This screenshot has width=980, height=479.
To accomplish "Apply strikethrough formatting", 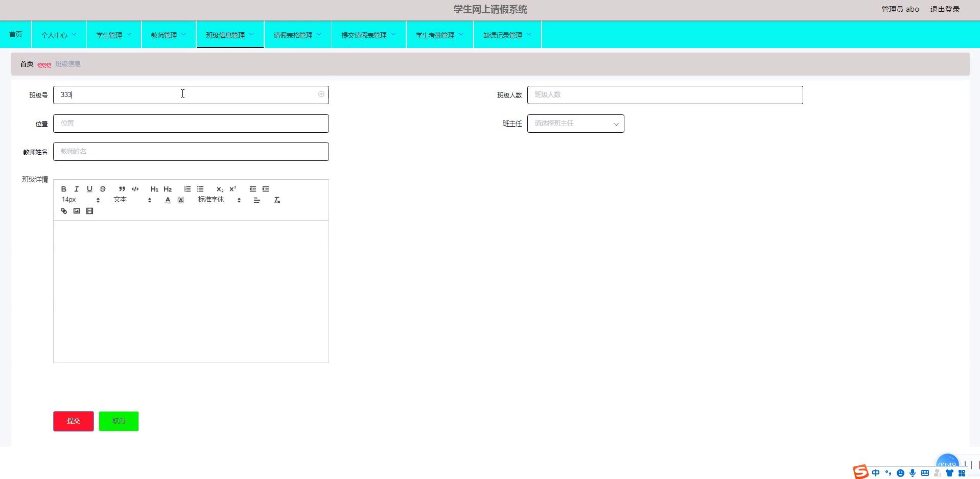I will pos(103,189).
